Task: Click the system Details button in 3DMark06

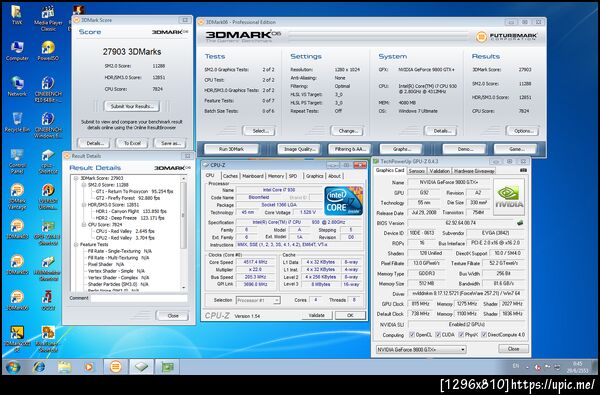Action: 440,131
